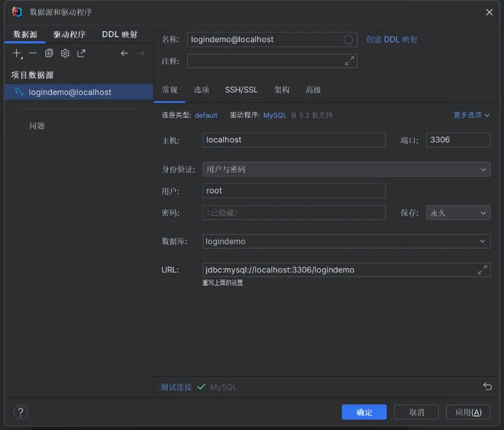Switch to the SSH/SSL tab
The width and height of the screenshot is (504, 430).
tap(241, 90)
